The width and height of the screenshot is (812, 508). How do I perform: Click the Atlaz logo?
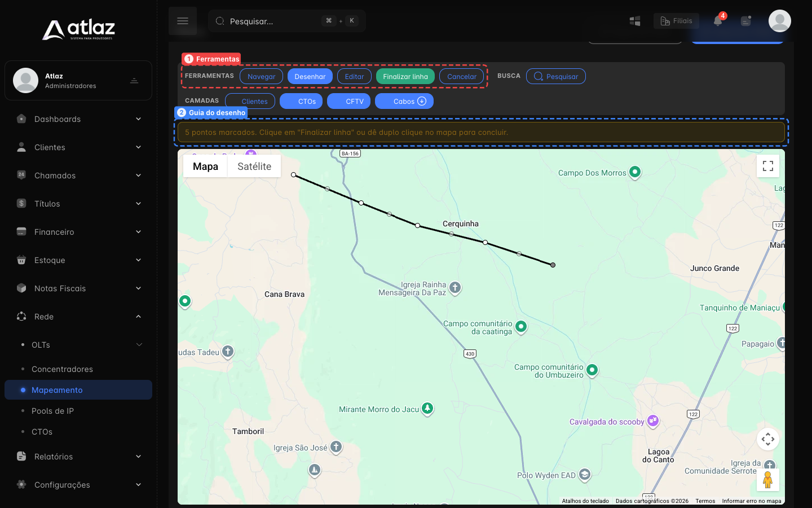point(78,29)
